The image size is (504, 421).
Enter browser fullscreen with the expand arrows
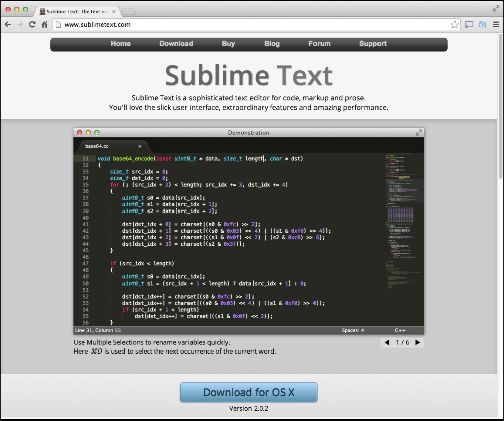[496, 9]
